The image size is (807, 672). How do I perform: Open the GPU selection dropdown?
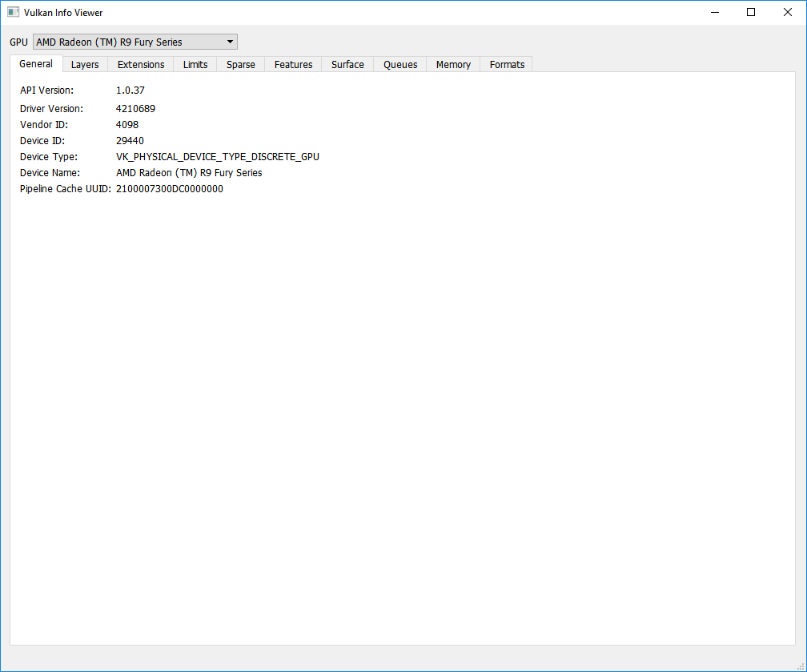point(134,42)
